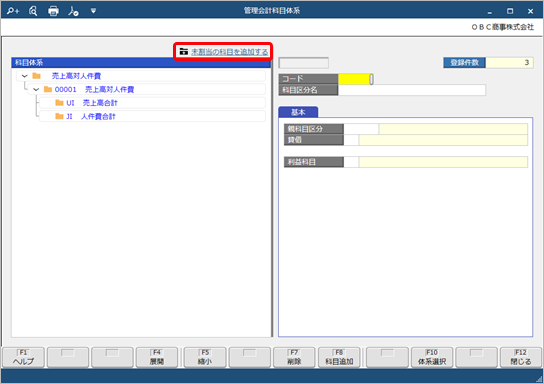Screen dimensions: 544x384
Task: Select tree row JI 人件費合計
Action: [152, 116]
